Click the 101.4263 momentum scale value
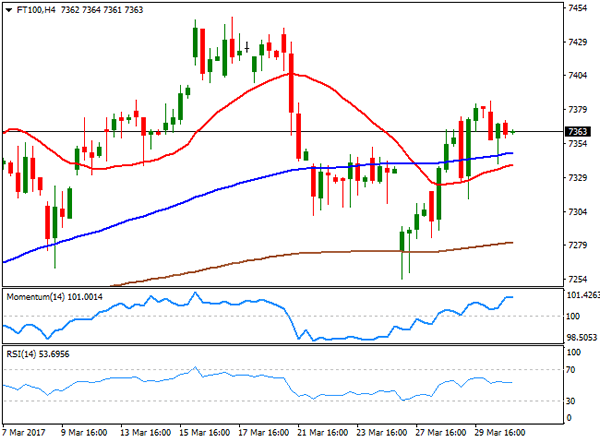Screen dimensions: 600x443 [x=583, y=295]
